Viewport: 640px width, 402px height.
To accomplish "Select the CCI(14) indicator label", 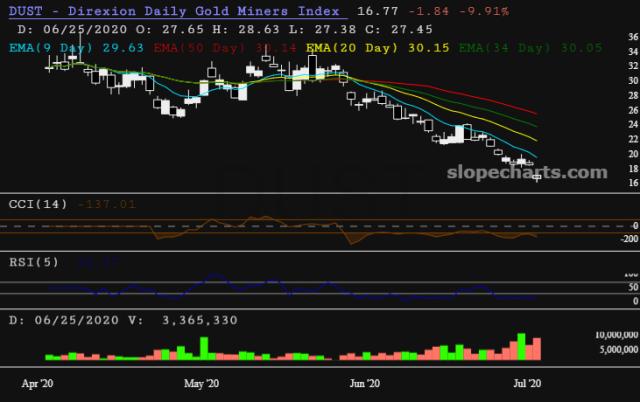I will [38, 204].
